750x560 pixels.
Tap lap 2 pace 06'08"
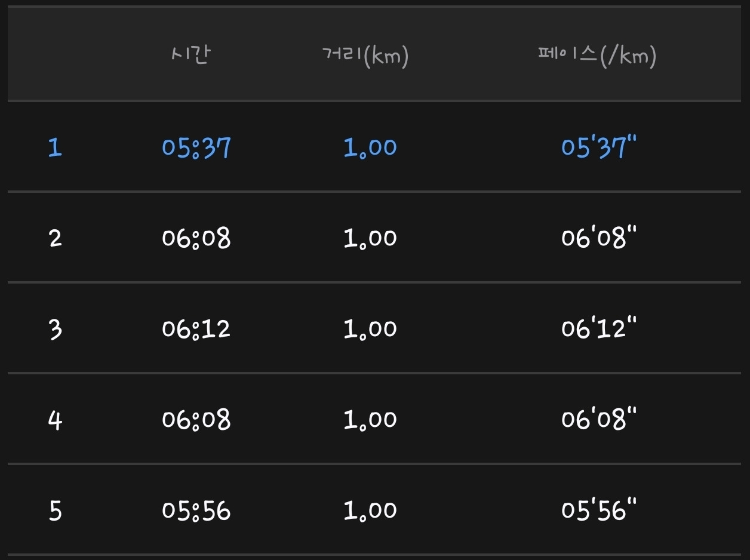[599, 238]
